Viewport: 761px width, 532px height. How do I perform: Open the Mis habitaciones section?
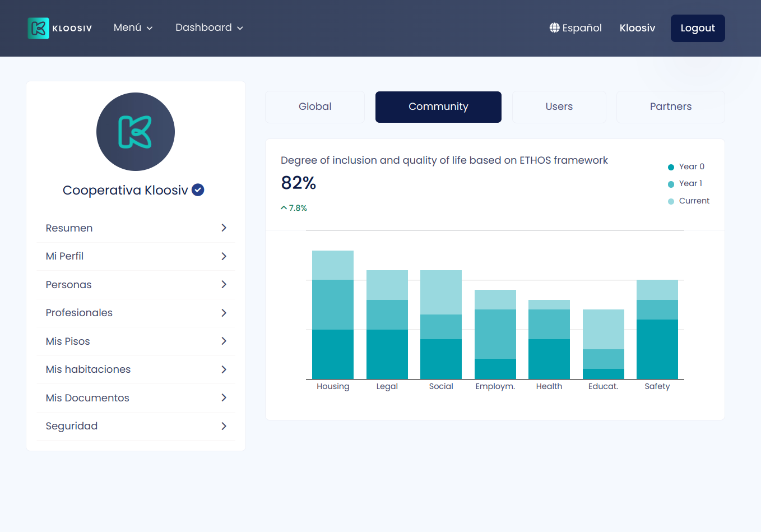(136, 369)
